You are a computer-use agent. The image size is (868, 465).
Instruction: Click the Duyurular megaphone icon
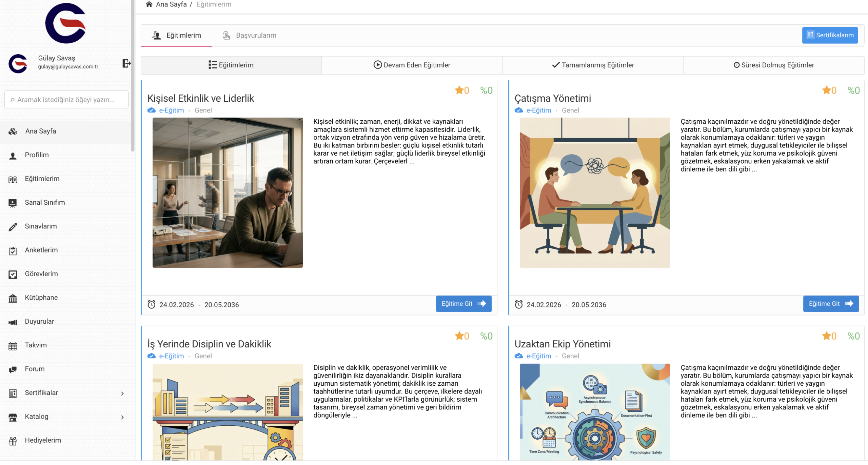coord(13,322)
